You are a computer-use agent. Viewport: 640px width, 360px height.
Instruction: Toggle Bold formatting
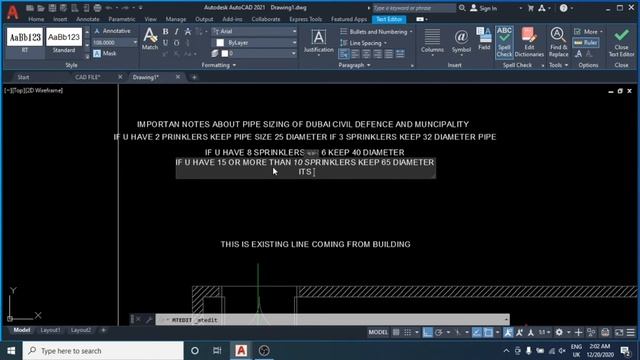(x=165, y=31)
